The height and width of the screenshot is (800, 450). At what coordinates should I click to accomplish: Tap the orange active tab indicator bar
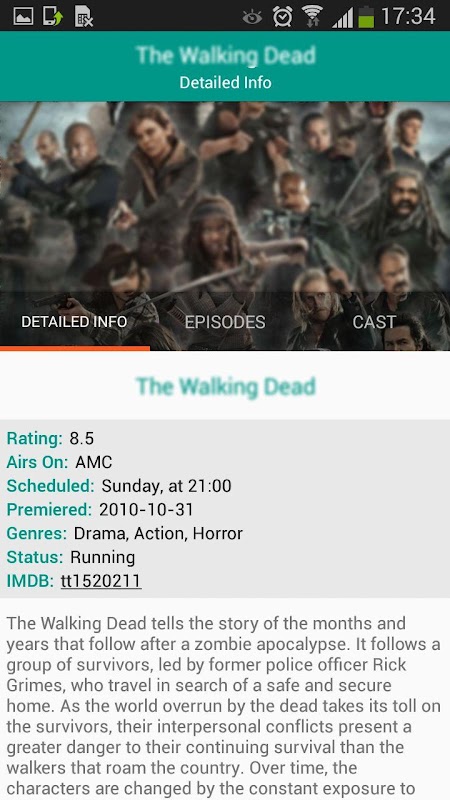point(75,348)
